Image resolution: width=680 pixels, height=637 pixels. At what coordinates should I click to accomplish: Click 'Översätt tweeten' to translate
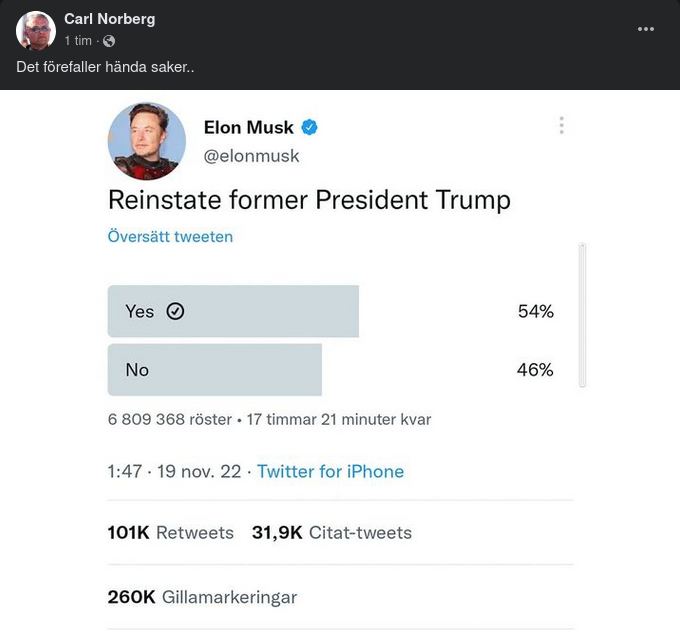[x=170, y=237]
